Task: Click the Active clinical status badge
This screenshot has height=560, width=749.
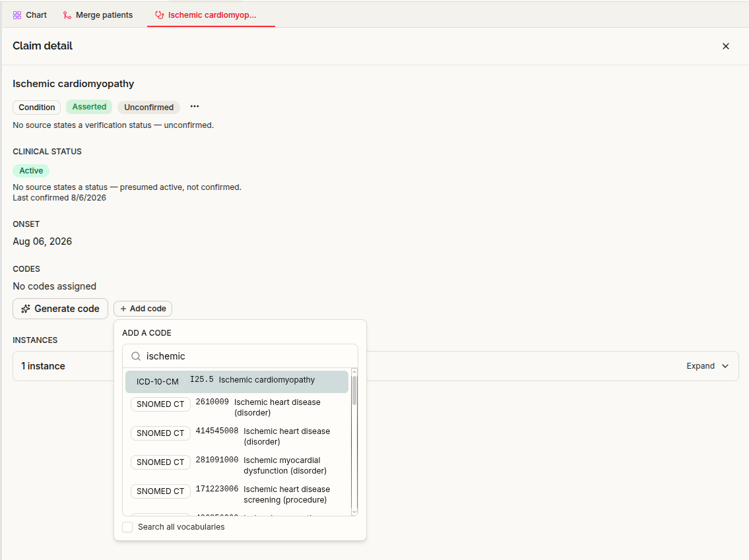Action: pyautogui.click(x=31, y=171)
